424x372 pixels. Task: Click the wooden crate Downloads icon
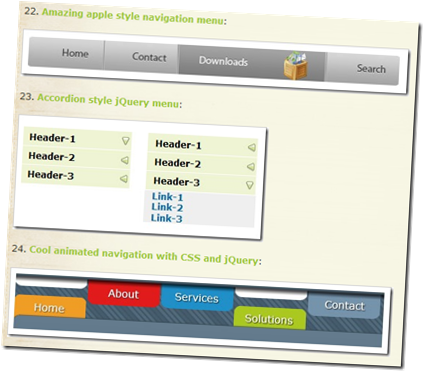tap(295, 65)
